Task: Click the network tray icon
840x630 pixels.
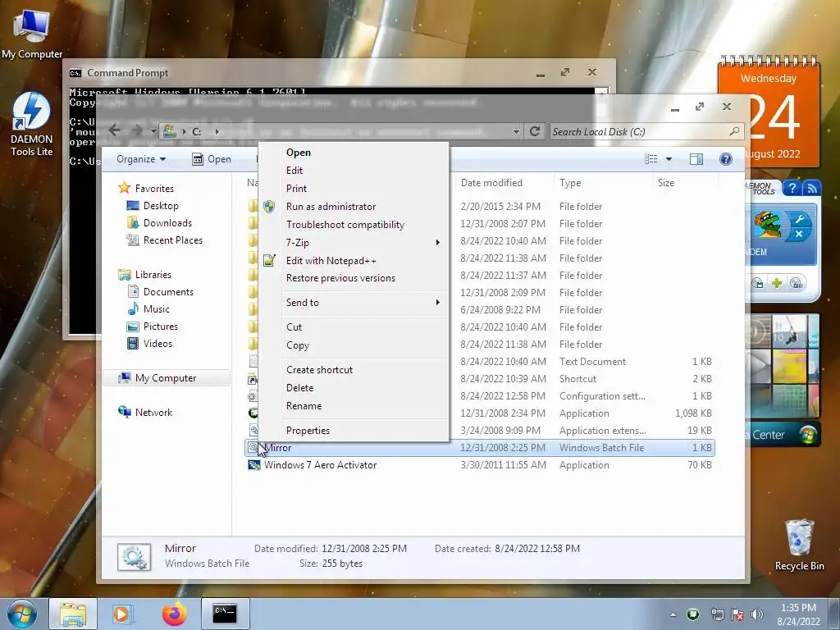Action: tap(717, 614)
